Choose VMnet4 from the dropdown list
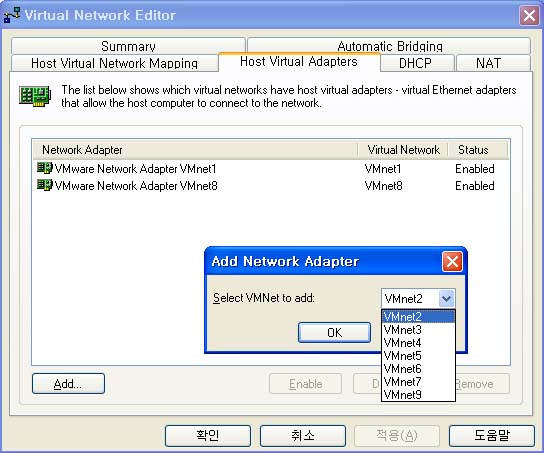Viewport: 544px width, 453px height. point(418,343)
